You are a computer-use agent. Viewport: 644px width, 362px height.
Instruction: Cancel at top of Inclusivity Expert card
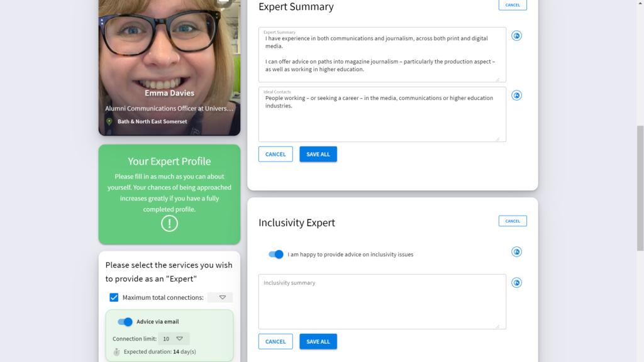513,221
